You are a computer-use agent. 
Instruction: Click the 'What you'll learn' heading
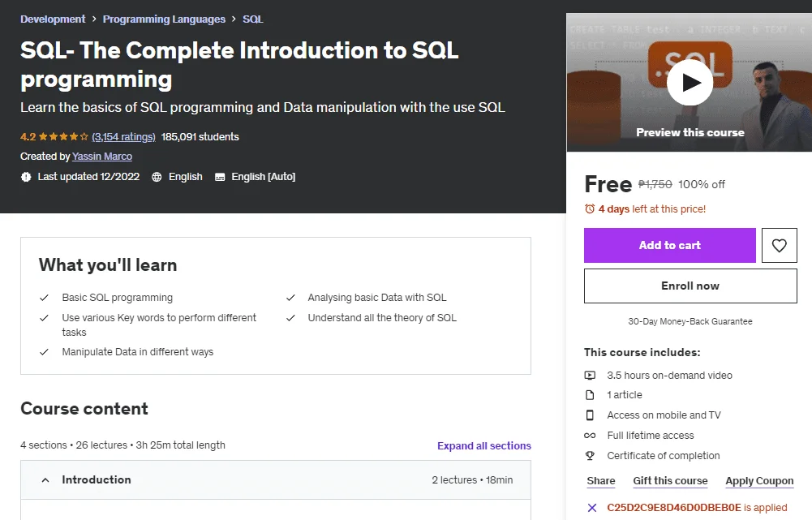[108, 265]
